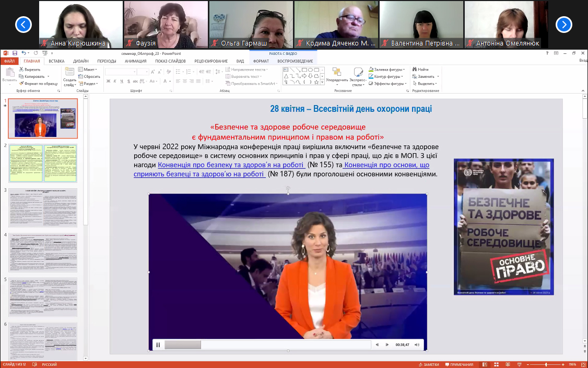
Task: Click the Find (Найти) binoculars icon
Action: click(x=413, y=69)
